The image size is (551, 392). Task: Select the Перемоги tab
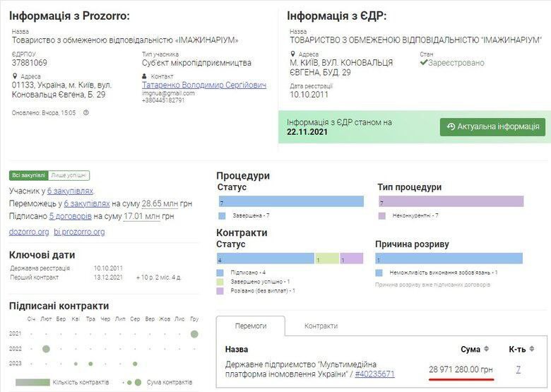click(x=251, y=326)
